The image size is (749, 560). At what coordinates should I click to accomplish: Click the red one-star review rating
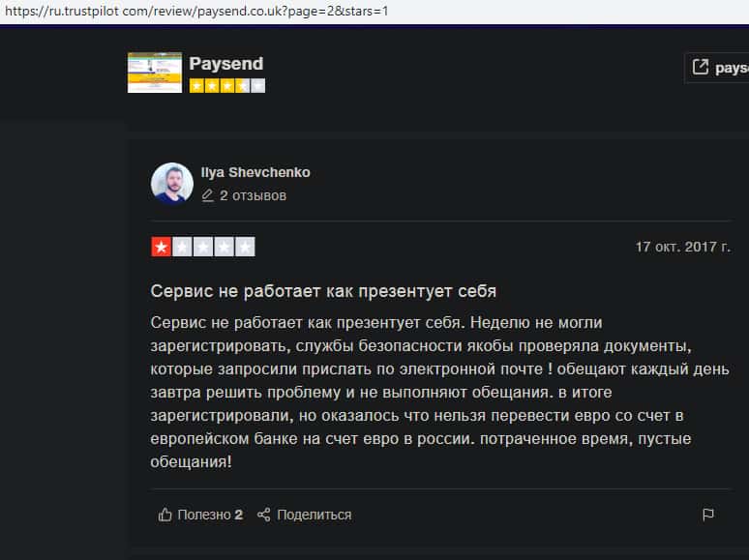203,247
